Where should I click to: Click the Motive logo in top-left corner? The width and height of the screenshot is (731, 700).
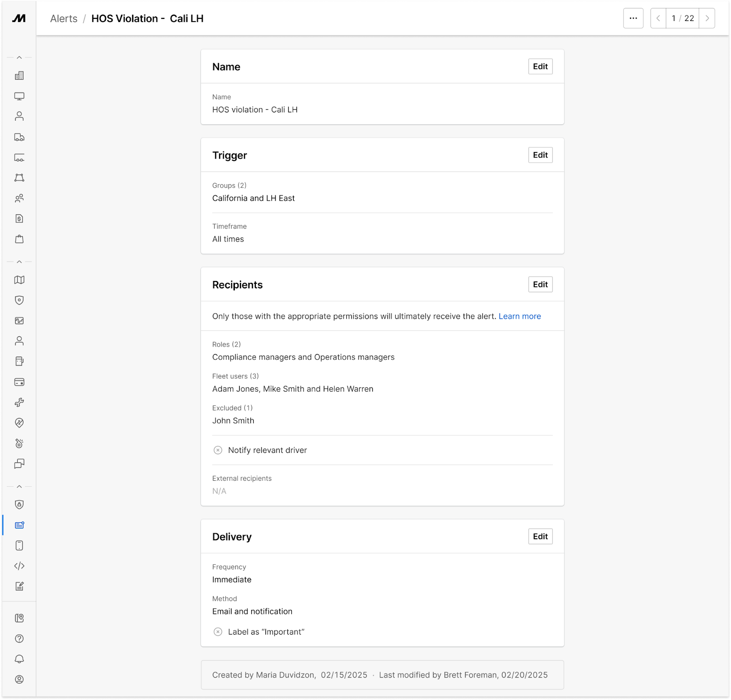point(19,18)
